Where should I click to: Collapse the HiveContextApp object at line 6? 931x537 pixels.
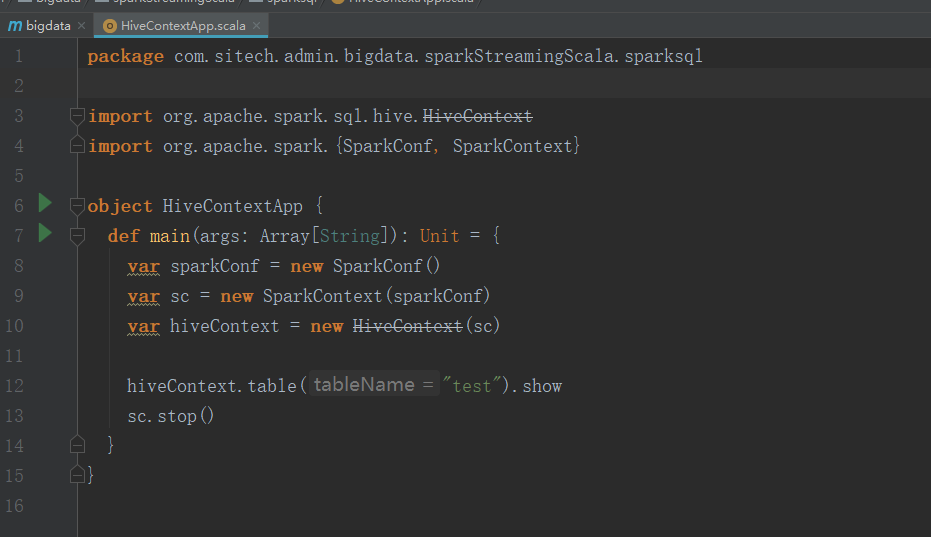coord(77,206)
